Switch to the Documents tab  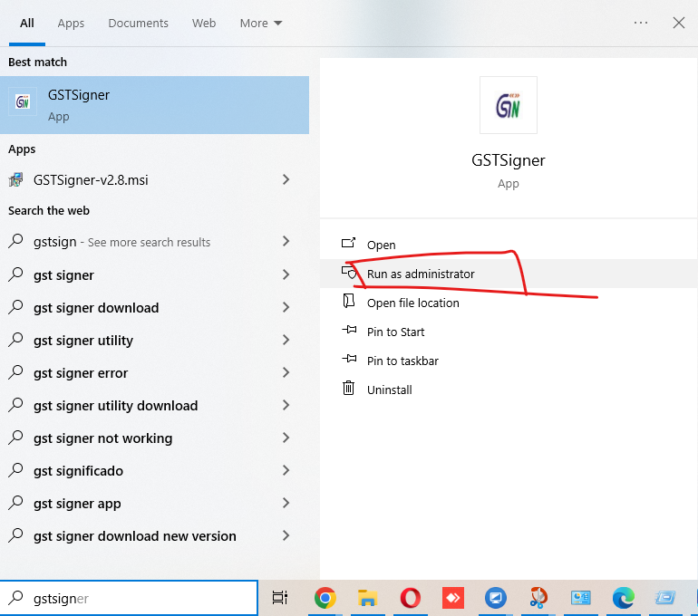pos(138,24)
